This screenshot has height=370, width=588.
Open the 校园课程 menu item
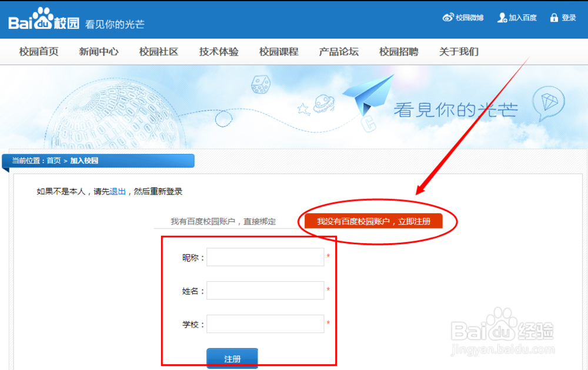click(279, 52)
